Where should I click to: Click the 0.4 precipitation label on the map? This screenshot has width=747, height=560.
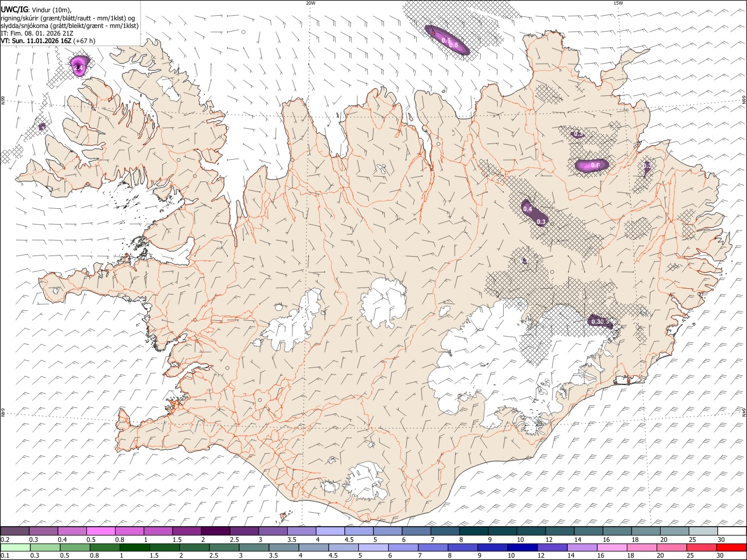pyautogui.click(x=528, y=209)
